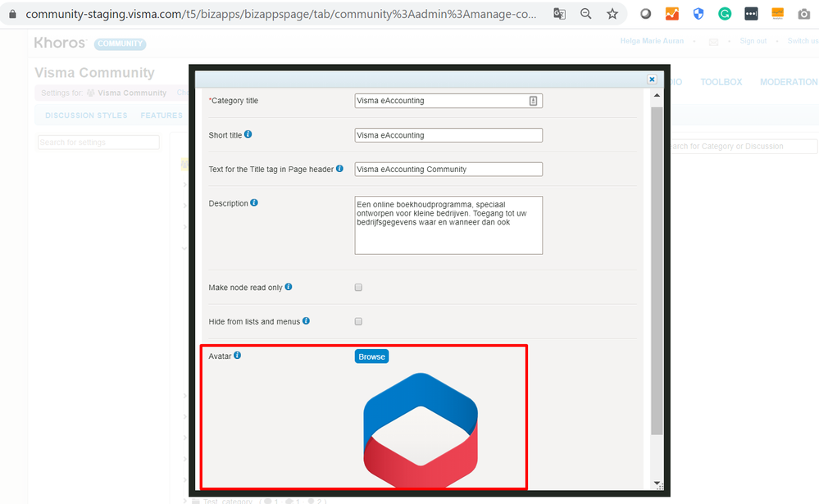The width and height of the screenshot is (819, 504).
Task: Click the padlock site info icon
Action: point(12,14)
